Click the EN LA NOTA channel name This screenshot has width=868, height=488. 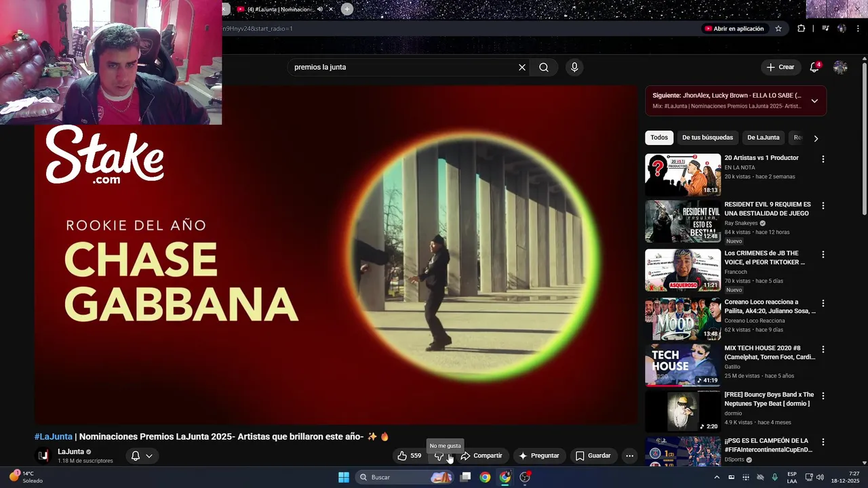pos(740,167)
